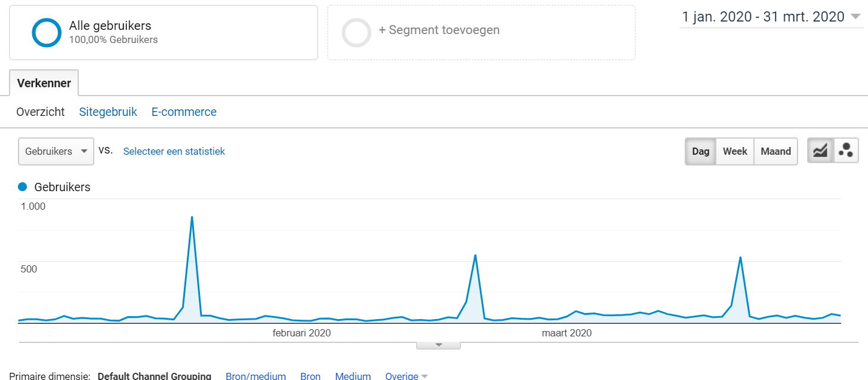Screen dimensions: 868x380
Task: Switch to Sitegebruik view
Action: [108, 112]
